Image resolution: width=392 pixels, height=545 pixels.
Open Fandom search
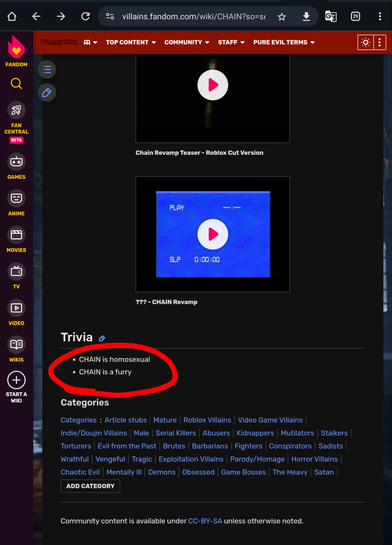tap(16, 84)
